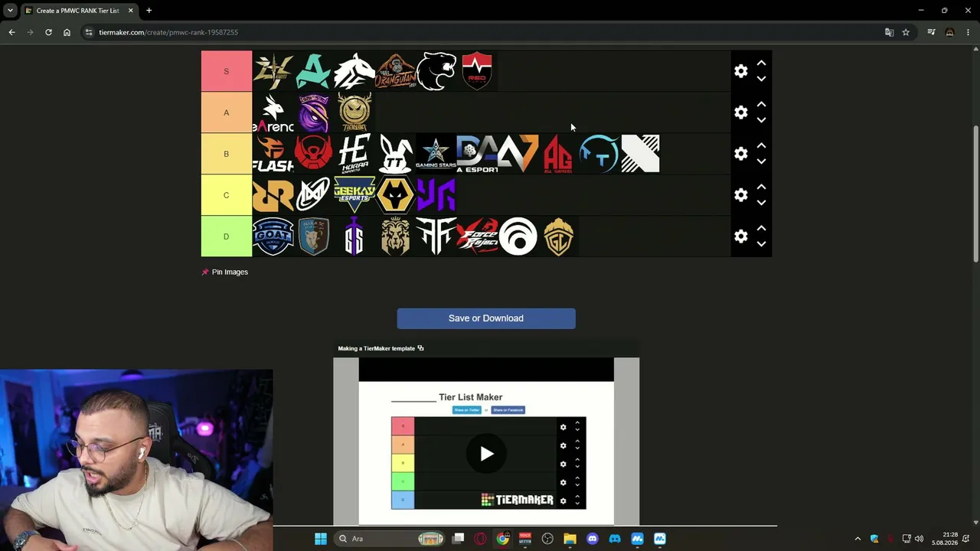Move tier S row down
The image size is (980, 551).
pos(761,79)
